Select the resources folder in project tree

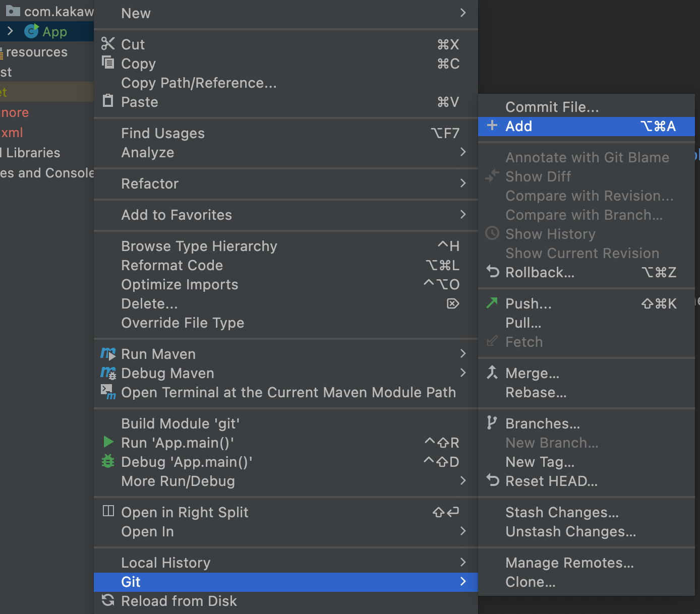tap(36, 52)
